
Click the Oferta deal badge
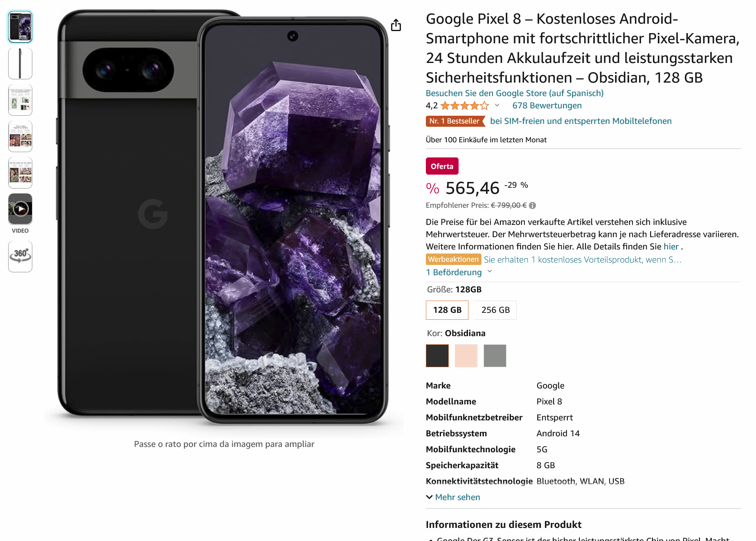[x=442, y=166]
